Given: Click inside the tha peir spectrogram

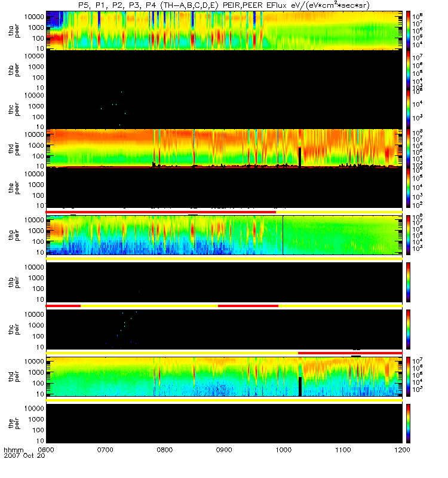Looking at the screenshot, I should pyautogui.click(x=224, y=235).
